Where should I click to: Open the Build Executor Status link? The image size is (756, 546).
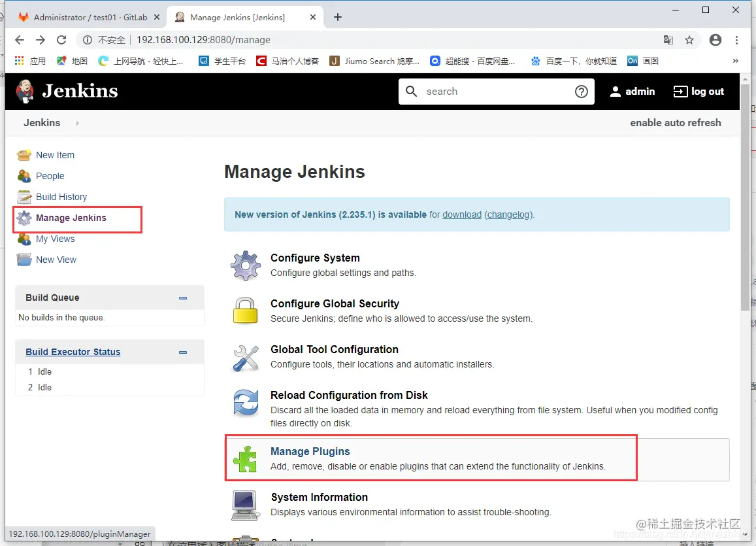(x=73, y=352)
